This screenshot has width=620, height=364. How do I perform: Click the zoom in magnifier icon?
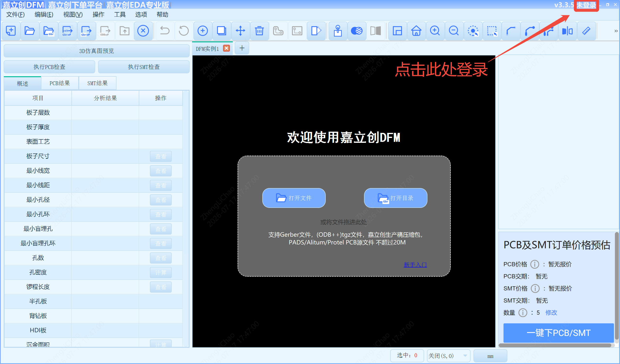click(x=435, y=31)
